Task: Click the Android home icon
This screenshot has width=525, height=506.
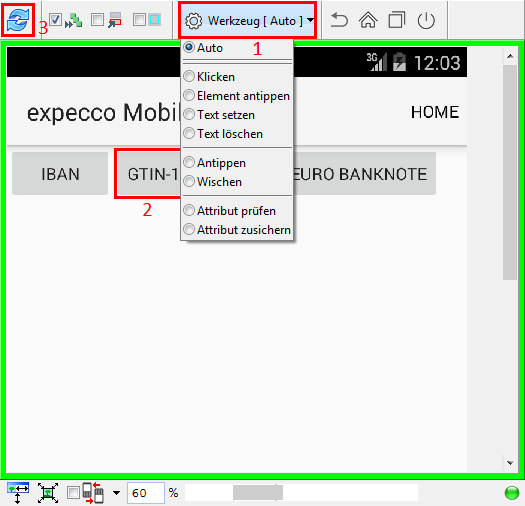Action: (x=368, y=20)
